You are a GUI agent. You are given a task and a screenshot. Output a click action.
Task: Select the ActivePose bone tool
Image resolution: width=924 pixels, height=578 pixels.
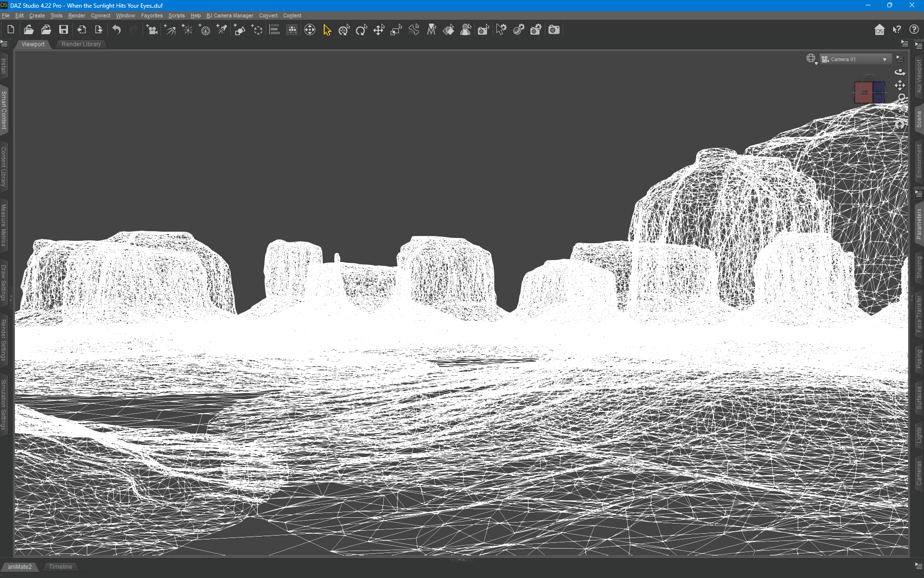[x=414, y=30]
